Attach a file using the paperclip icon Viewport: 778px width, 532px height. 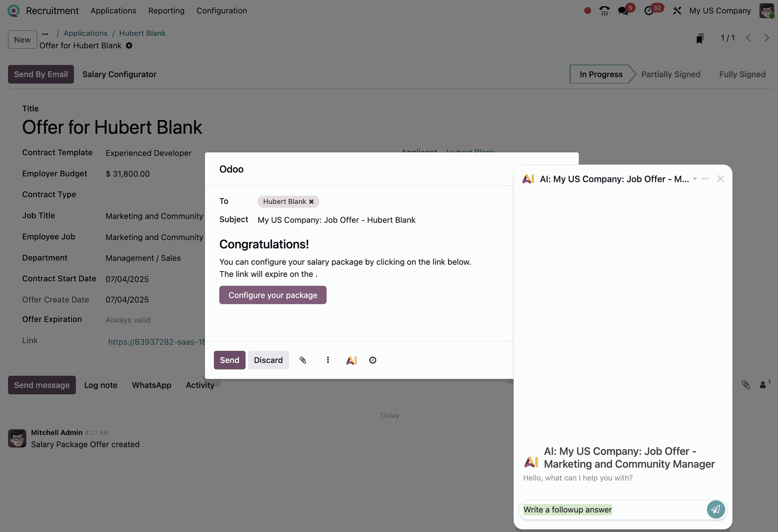pyautogui.click(x=303, y=360)
